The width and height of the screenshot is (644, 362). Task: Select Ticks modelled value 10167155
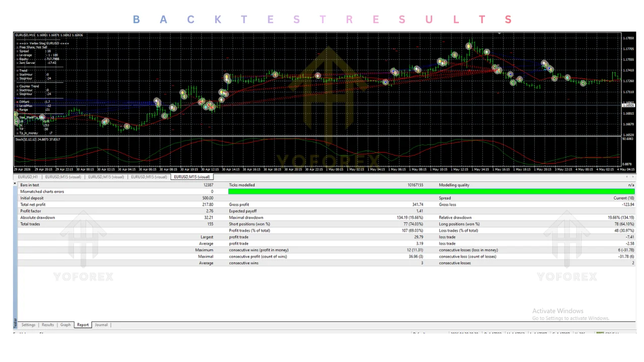(x=415, y=185)
